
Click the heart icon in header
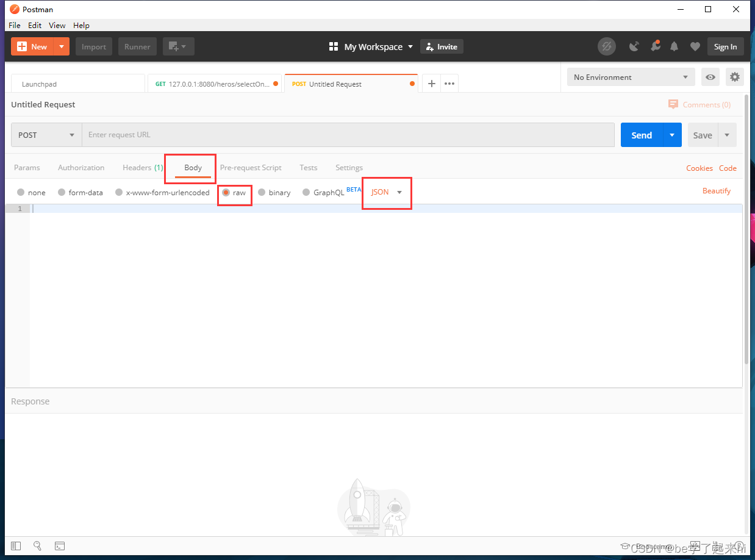(x=695, y=46)
